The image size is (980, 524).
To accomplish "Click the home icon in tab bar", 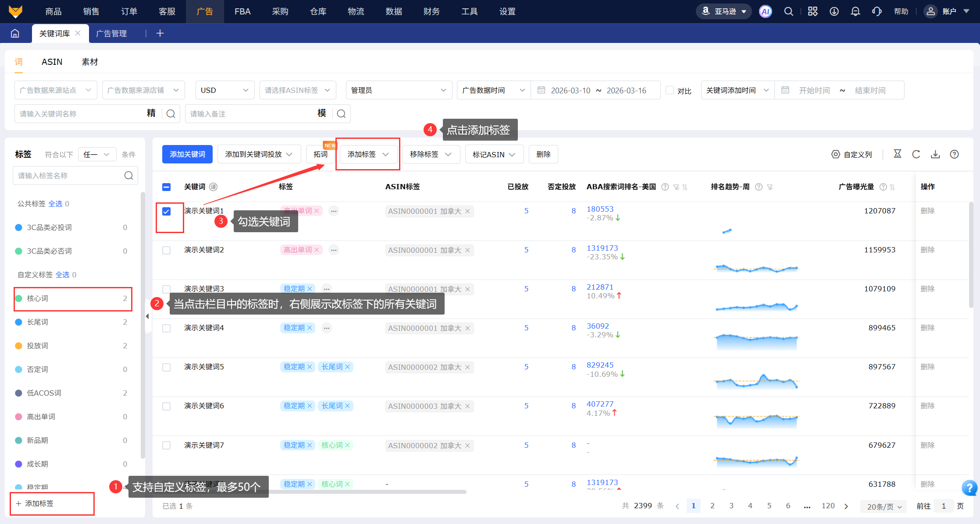I will pos(15,33).
